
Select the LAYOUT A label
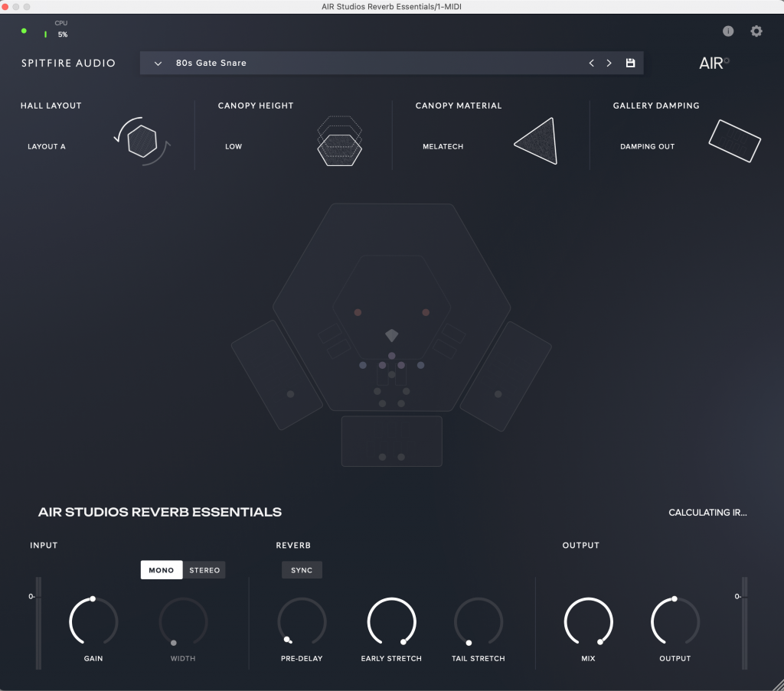[x=47, y=146]
